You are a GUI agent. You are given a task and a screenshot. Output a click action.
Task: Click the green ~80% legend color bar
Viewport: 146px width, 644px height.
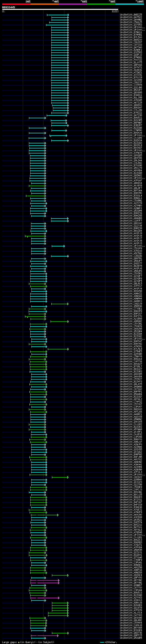101,4
